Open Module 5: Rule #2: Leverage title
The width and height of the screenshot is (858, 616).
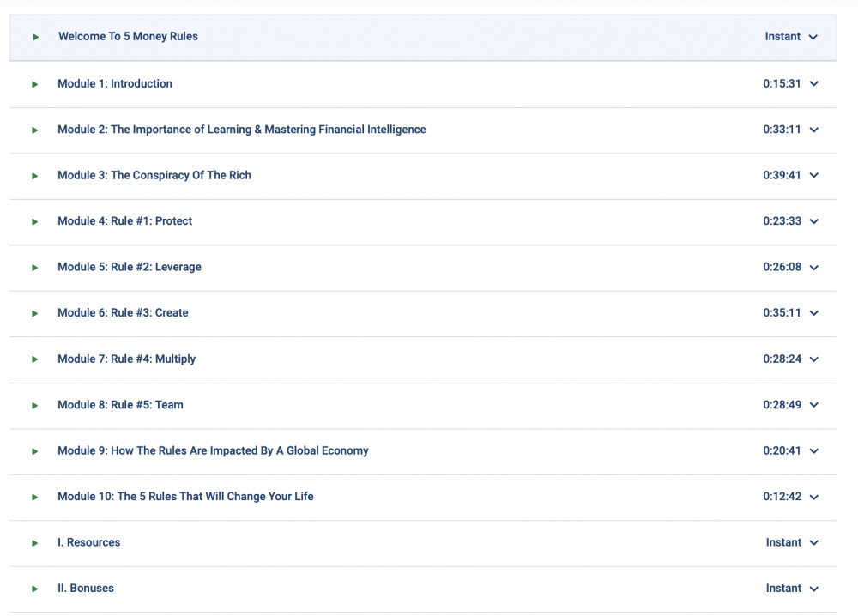(x=130, y=268)
